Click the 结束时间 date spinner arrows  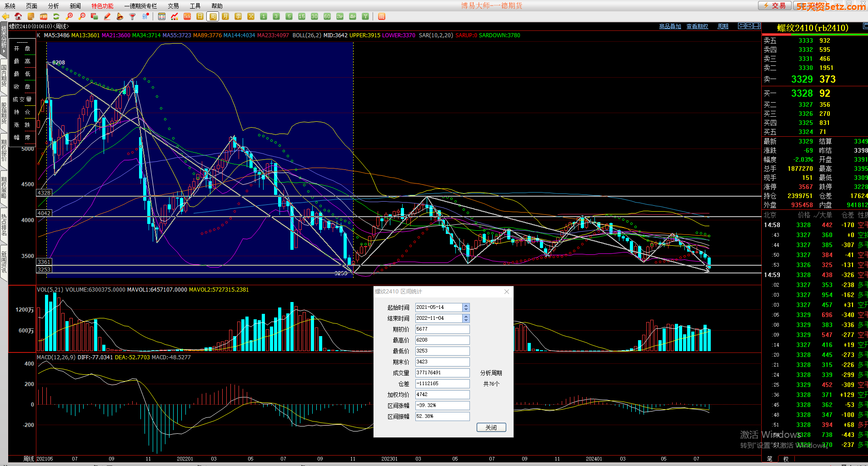(466, 318)
